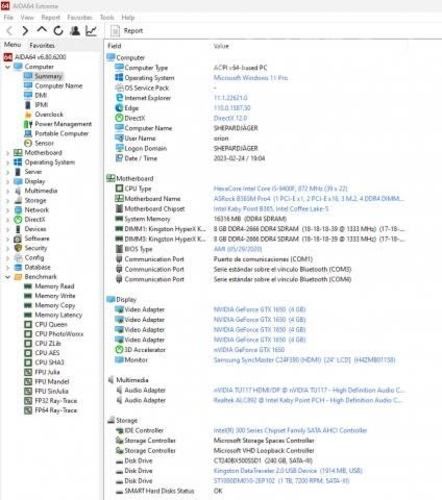Viewport: 442px width, 500px height.
Task: Expand the Storage tree node
Action: 8,201
